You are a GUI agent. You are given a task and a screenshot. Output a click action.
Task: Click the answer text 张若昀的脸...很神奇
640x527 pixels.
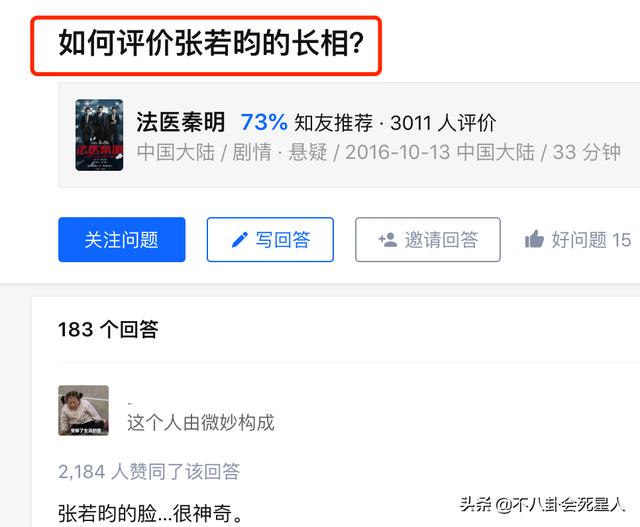coord(150,514)
